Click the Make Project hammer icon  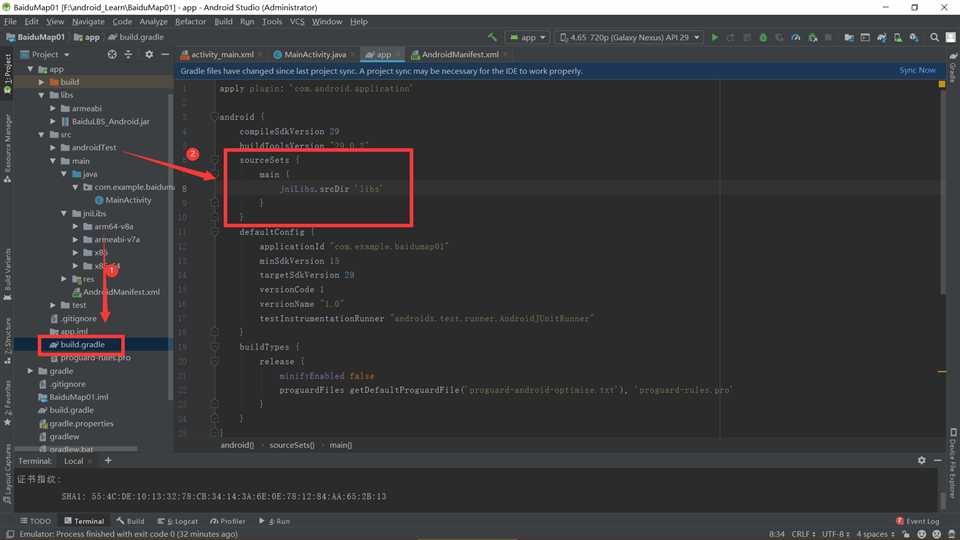click(x=492, y=37)
